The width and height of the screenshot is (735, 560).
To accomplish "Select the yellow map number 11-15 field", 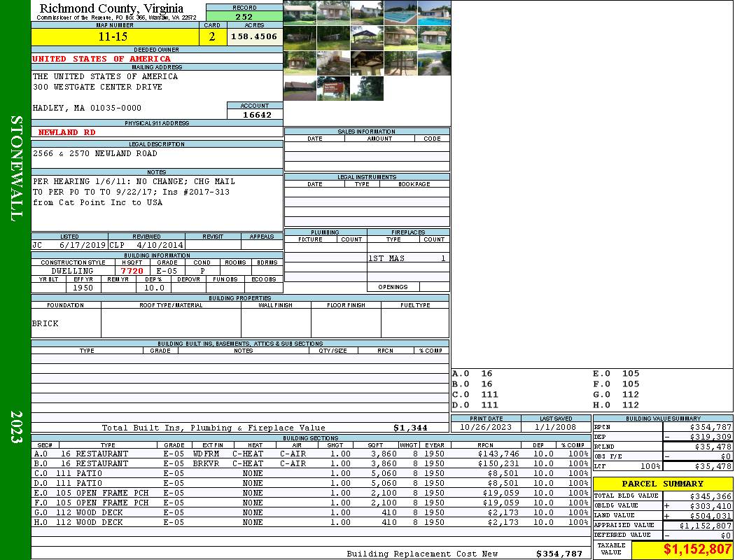I will [113, 37].
